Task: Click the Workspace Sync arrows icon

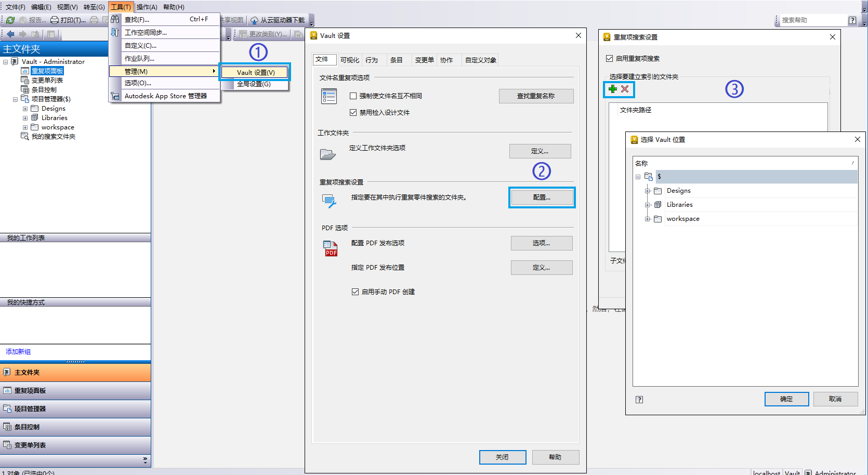Action: click(115, 32)
